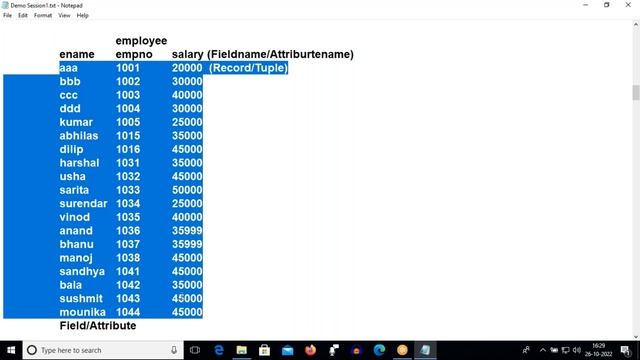The image size is (640, 360).
Task: Open the Format menu
Action: pos(43,16)
